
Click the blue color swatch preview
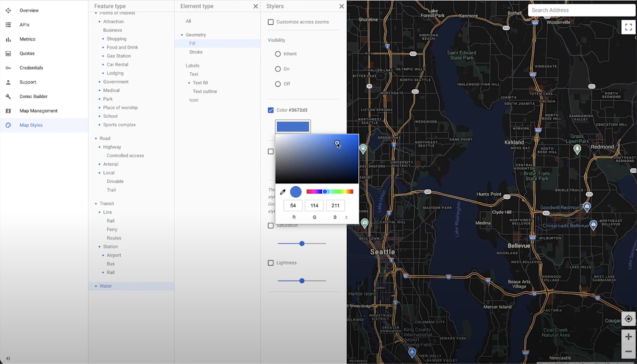pos(293,127)
